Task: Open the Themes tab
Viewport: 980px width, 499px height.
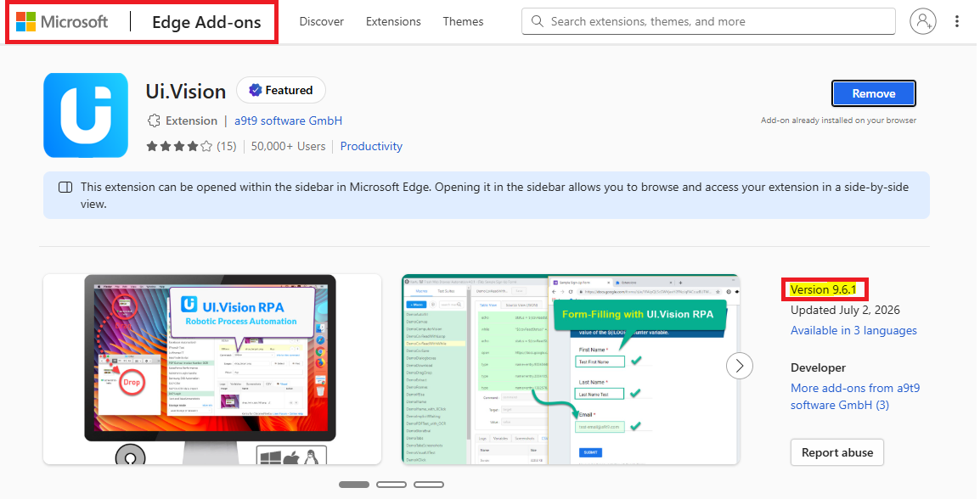Action: [463, 21]
